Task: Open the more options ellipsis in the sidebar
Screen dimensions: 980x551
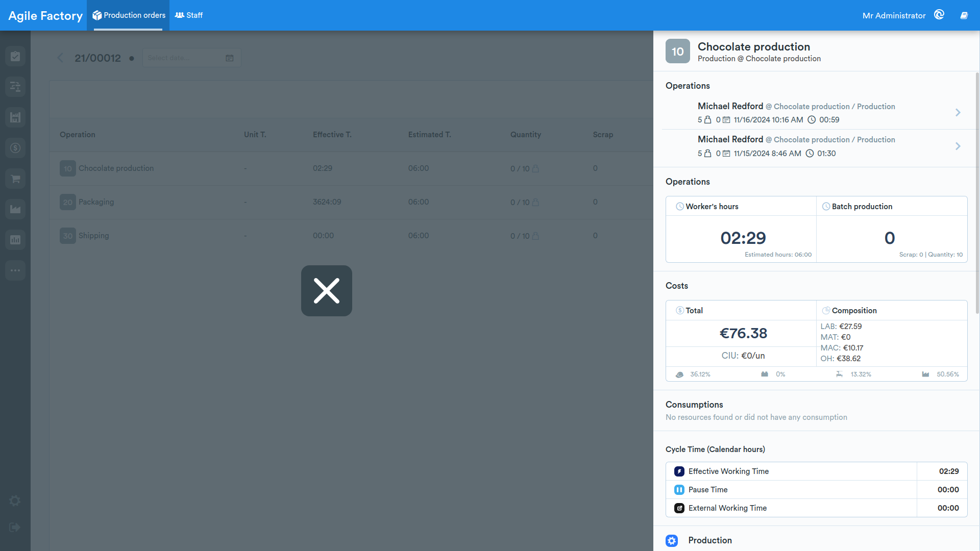Action: pyautogui.click(x=15, y=270)
